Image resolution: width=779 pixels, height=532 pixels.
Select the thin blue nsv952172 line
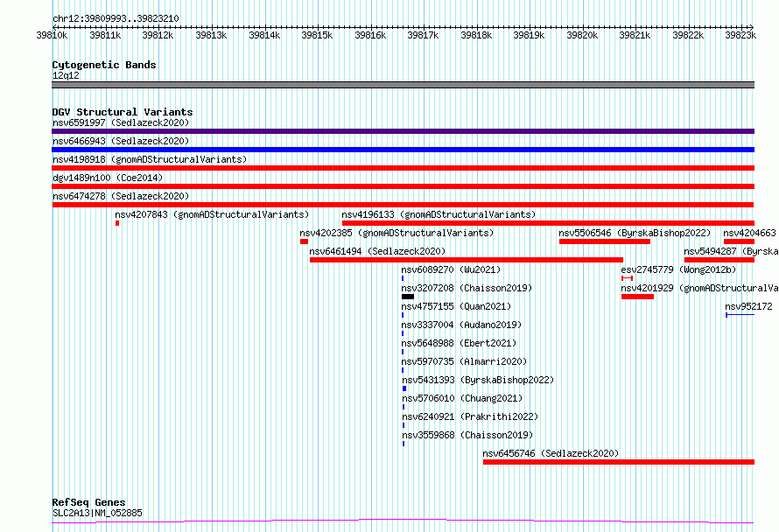coord(740,315)
